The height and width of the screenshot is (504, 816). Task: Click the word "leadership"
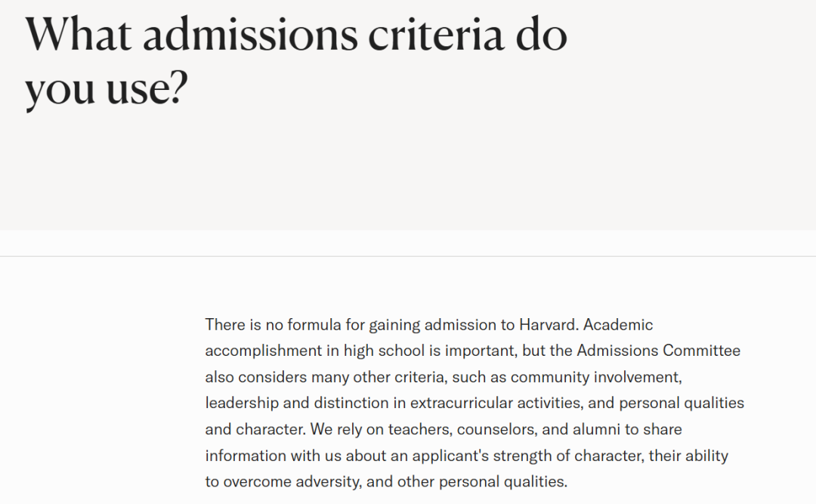tap(242, 403)
